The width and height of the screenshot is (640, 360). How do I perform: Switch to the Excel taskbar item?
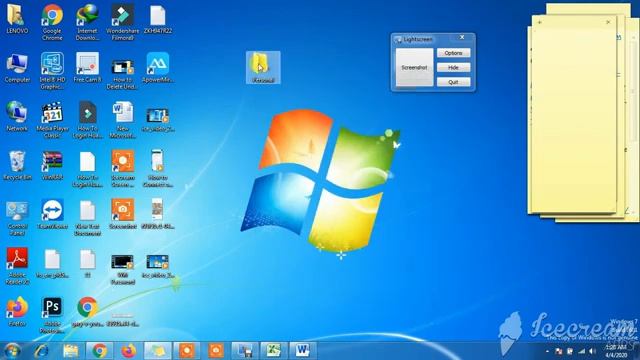[x=273, y=351]
